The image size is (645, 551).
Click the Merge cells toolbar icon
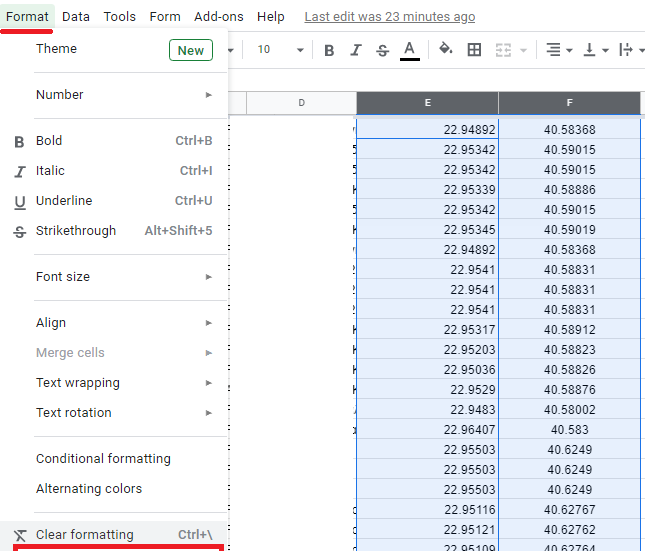pyautogui.click(x=503, y=50)
